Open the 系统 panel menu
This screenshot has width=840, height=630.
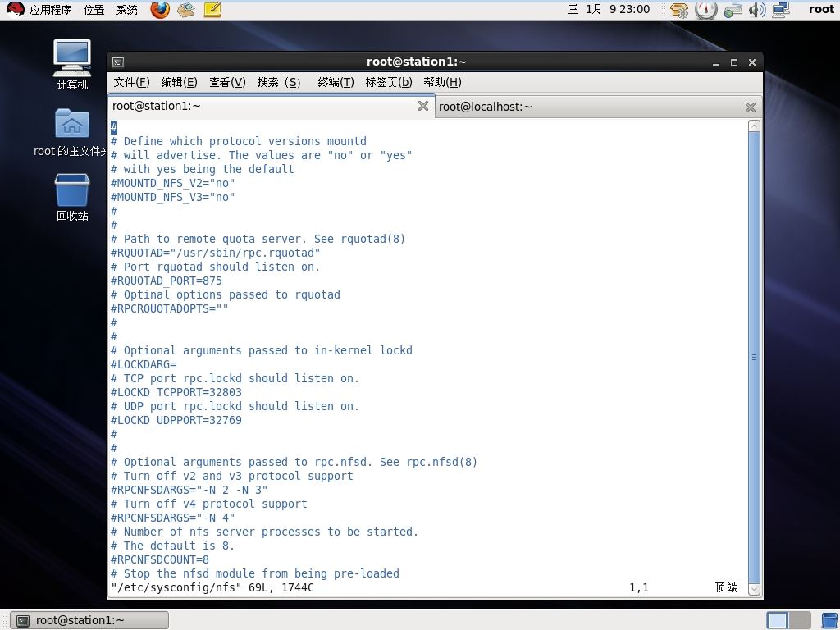pos(127,10)
